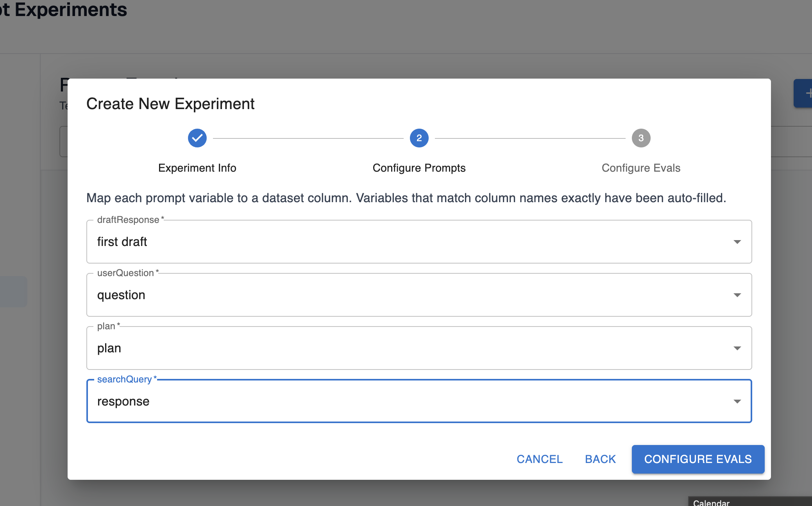
Task: Click the step 3 circle icon
Action: point(641,138)
